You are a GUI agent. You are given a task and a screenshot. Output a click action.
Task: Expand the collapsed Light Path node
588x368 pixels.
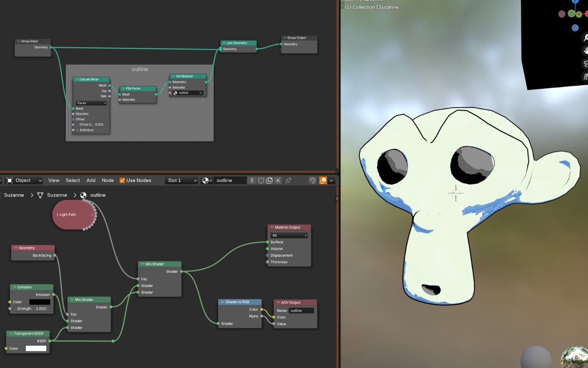coord(58,215)
